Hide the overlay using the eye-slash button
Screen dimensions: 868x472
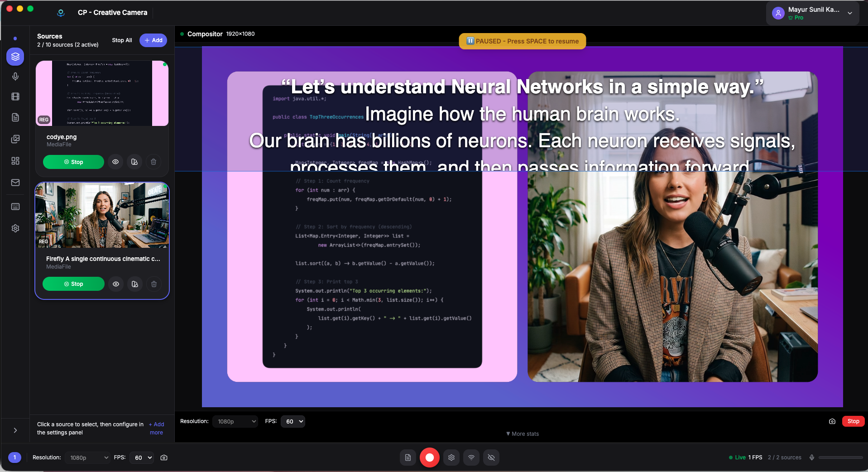pyautogui.click(x=491, y=458)
